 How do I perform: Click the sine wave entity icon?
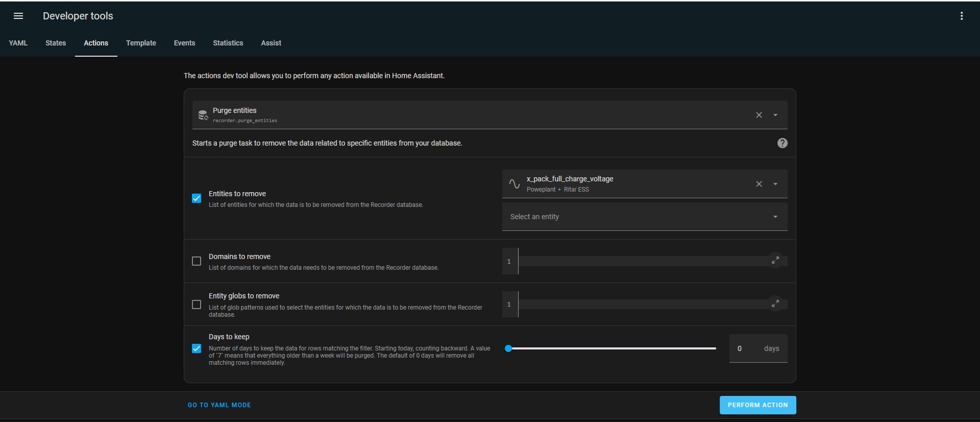pyautogui.click(x=514, y=184)
